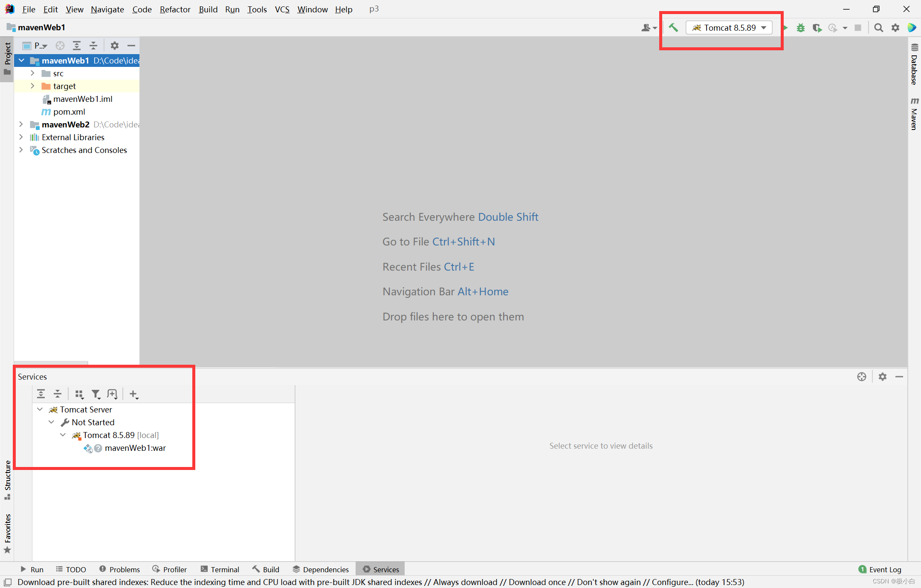The height and width of the screenshot is (588, 921).
Task: Open the Problems tool window tab
Action: [x=119, y=569]
